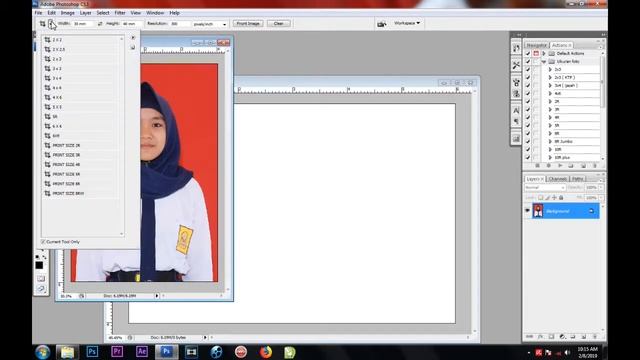Open the layer Fill slider arrow

tap(601, 198)
